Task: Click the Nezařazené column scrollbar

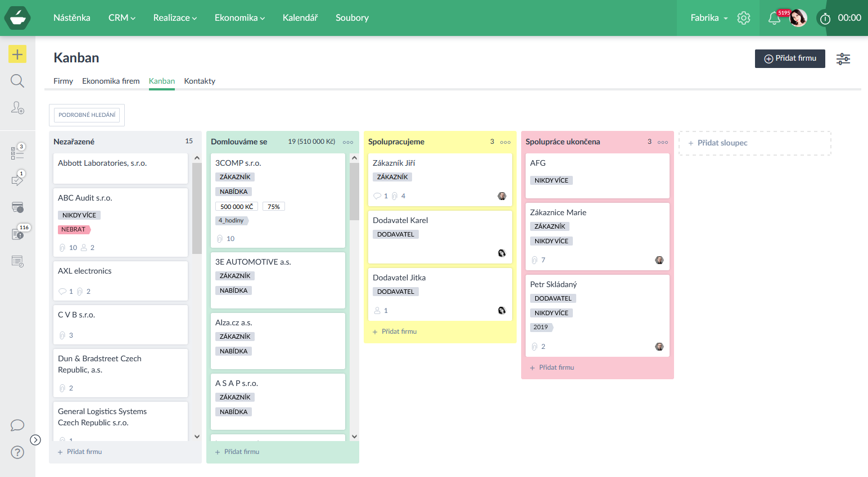Action: (197, 209)
